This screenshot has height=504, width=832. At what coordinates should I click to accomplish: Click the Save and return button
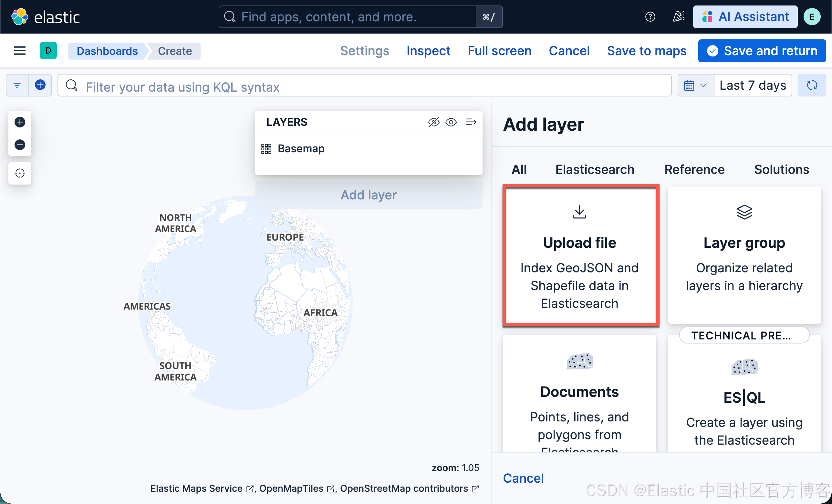pyautogui.click(x=762, y=51)
